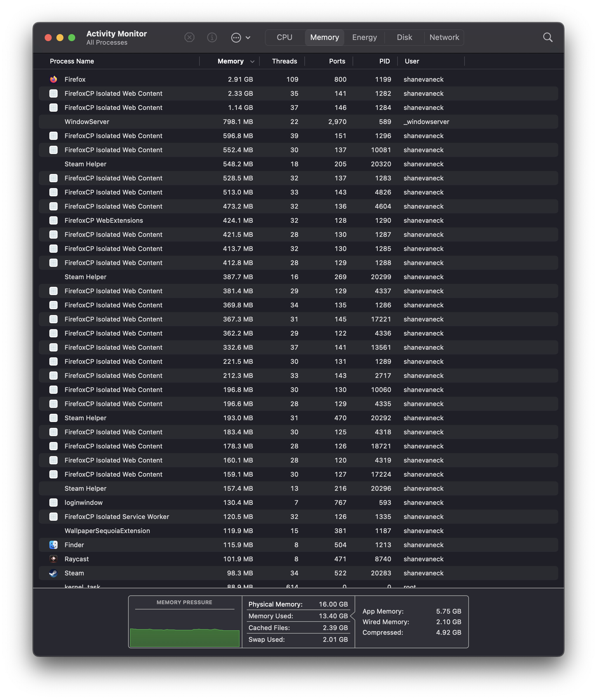Click icon of FirefoxCP process PID 1282
597x700 pixels.
53,93
